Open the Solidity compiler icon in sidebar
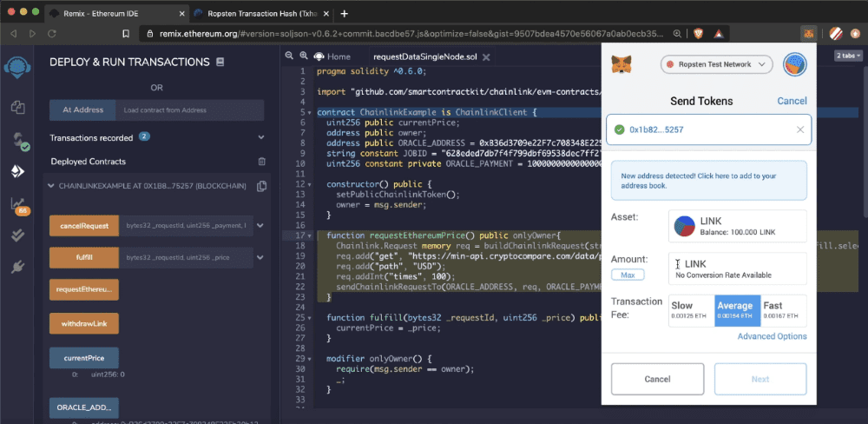 tap(20, 140)
